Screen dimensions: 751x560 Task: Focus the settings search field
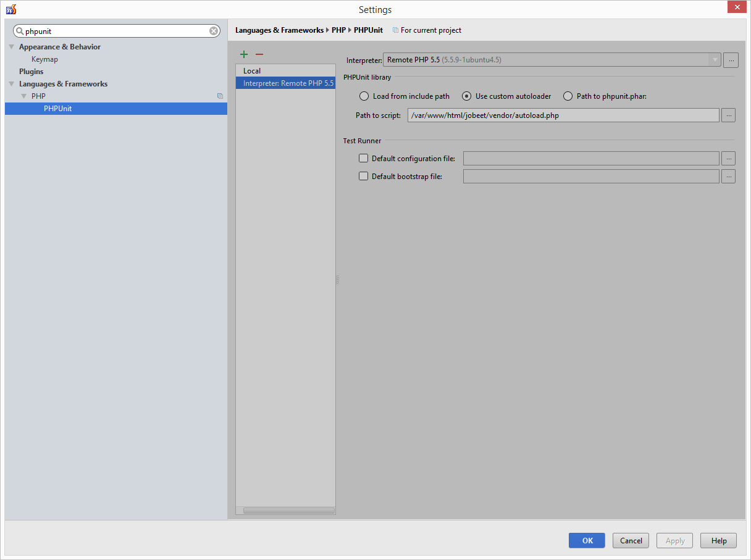[117, 31]
